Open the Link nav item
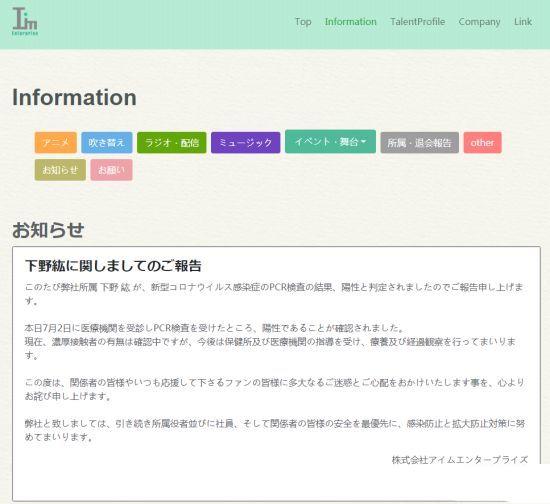The height and width of the screenshot is (504, 550). tap(523, 22)
